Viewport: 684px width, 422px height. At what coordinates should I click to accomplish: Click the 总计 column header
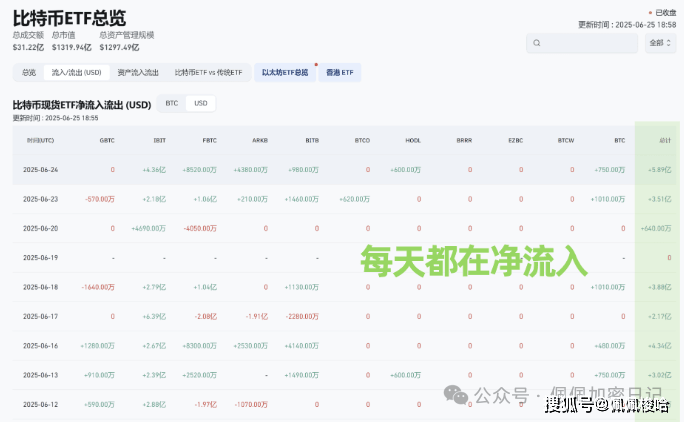(x=665, y=141)
